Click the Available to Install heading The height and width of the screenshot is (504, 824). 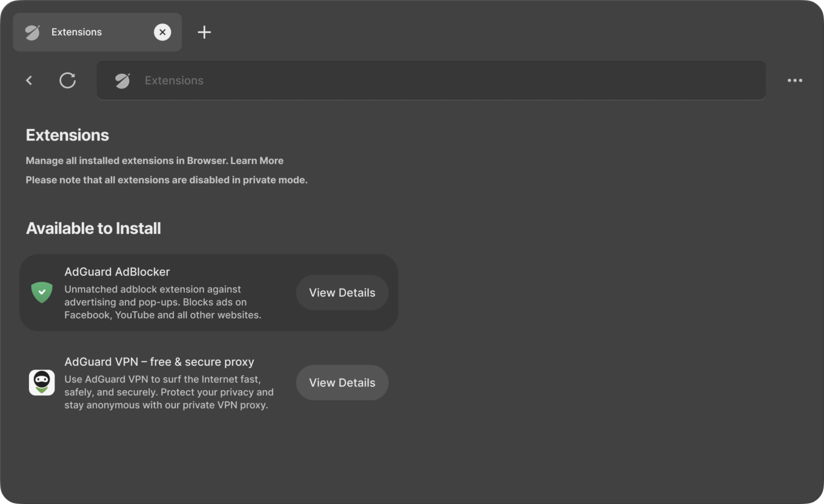click(x=93, y=228)
